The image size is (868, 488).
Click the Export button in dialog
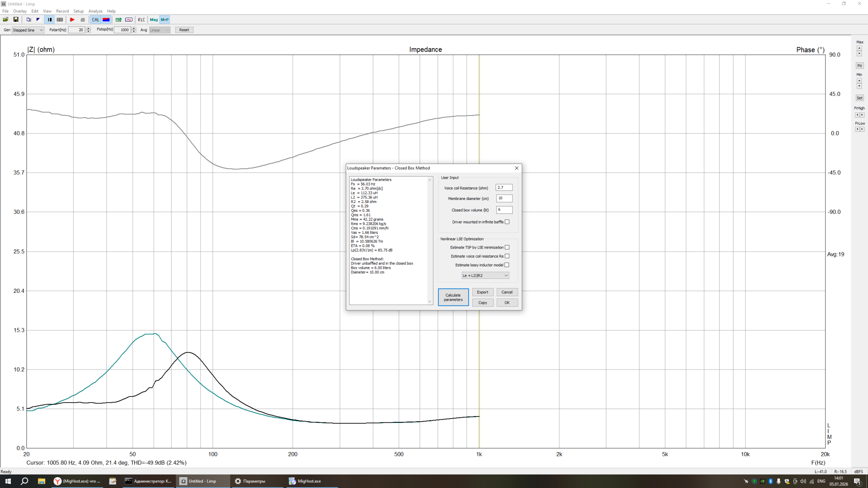483,292
